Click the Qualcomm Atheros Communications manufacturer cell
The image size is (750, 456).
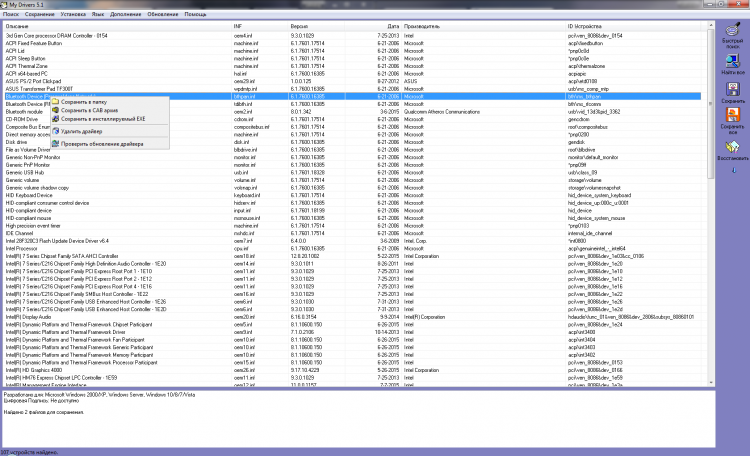(441, 111)
